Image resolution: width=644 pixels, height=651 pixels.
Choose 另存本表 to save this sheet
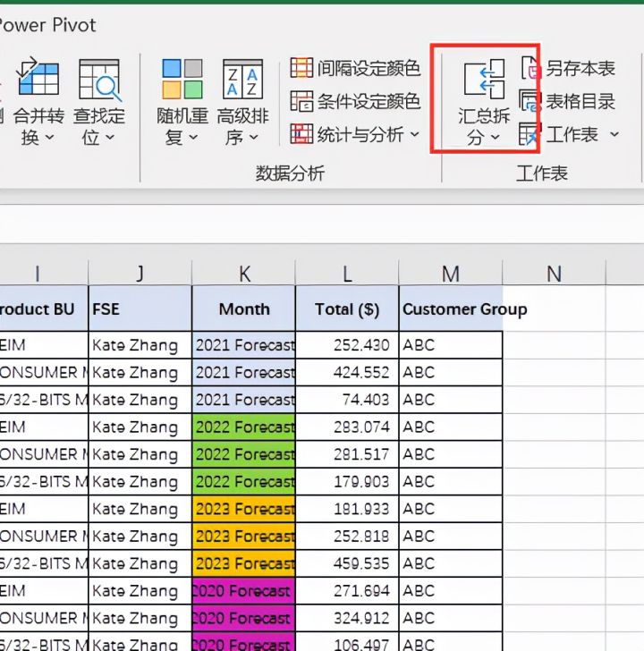[580, 69]
